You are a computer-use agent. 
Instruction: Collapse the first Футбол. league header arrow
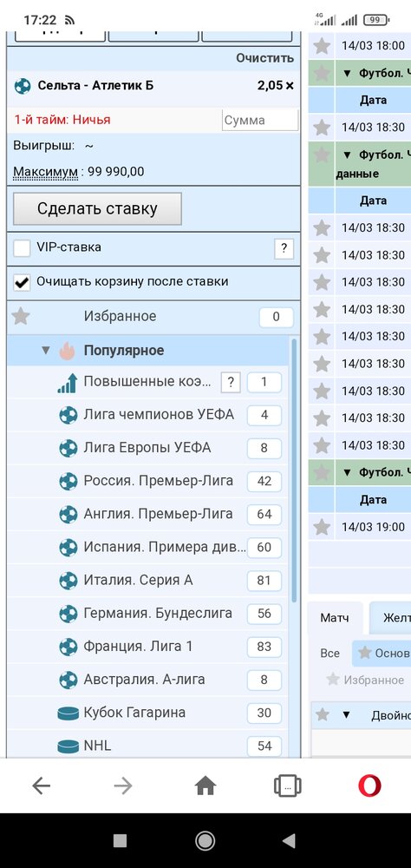point(348,73)
